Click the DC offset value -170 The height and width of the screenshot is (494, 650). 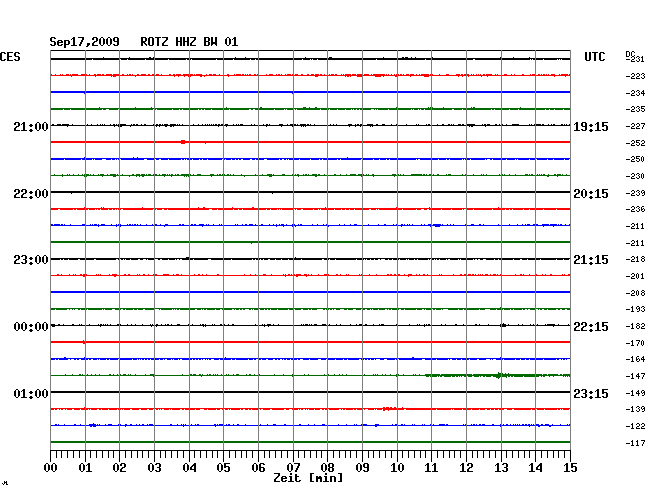pyautogui.click(x=635, y=343)
